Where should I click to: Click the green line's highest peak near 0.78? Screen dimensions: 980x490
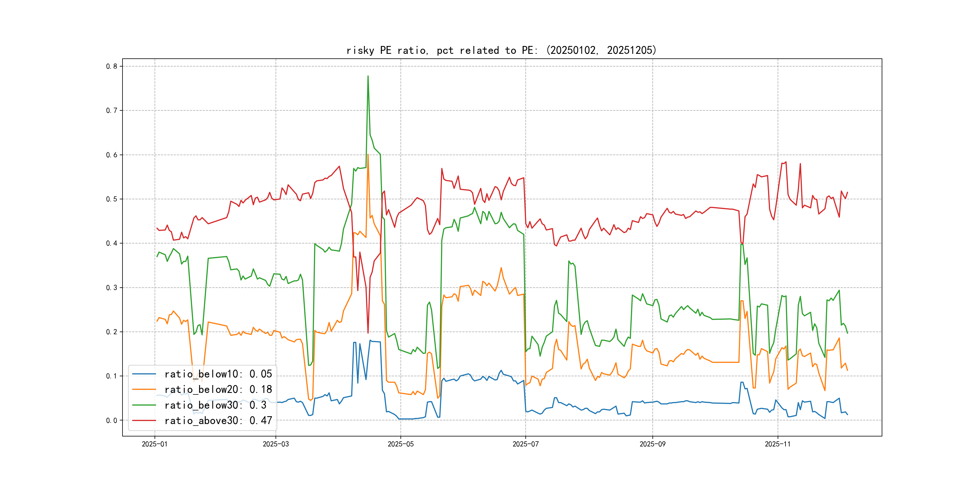368,76
